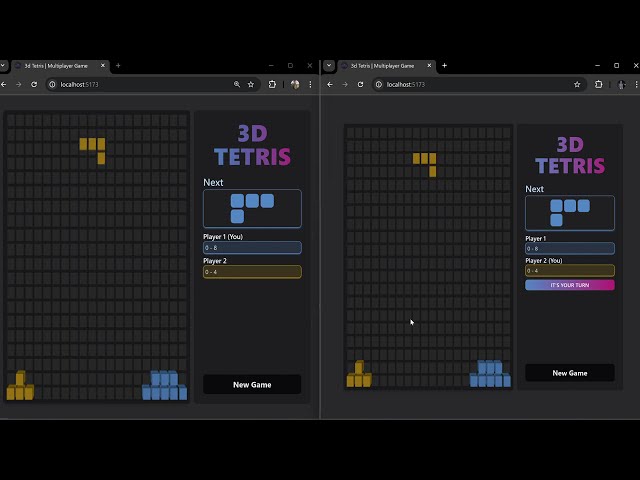Close the 3d Tetris tab in left window
The image size is (640, 480).
pyautogui.click(x=103, y=65)
